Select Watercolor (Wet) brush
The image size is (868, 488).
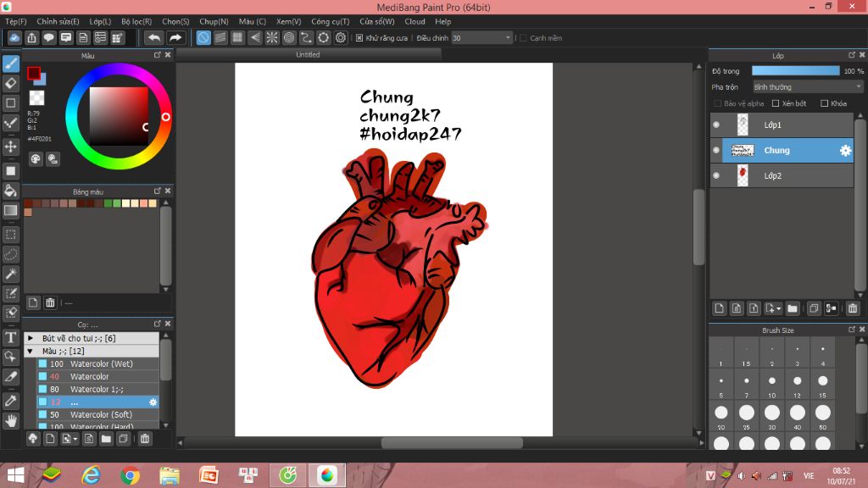[x=98, y=364]
